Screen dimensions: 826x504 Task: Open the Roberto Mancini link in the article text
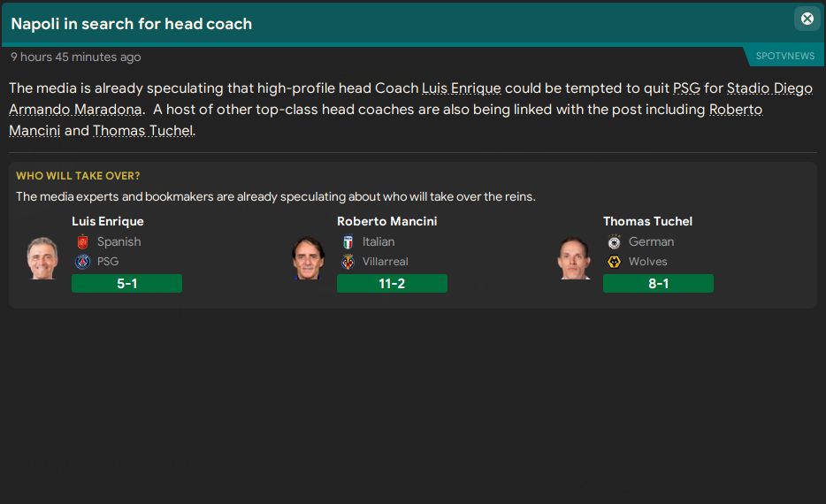pos(736,110)
